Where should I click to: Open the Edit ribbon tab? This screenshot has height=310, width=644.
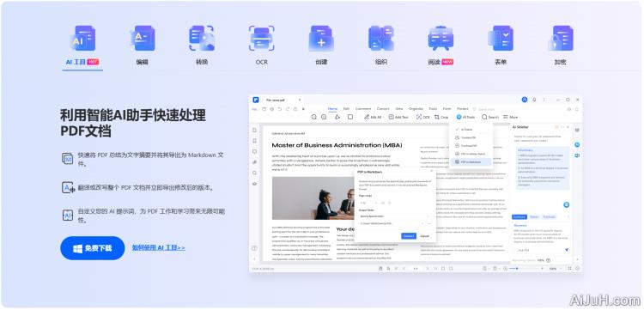click(x=346, y=109)
